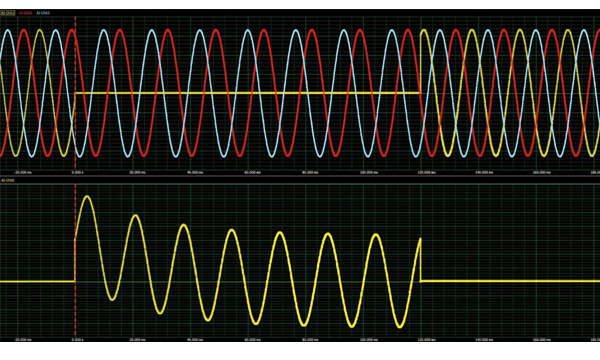Click the 140.000 ms tick on the lower time axis
600x360 pixels.
484,339
